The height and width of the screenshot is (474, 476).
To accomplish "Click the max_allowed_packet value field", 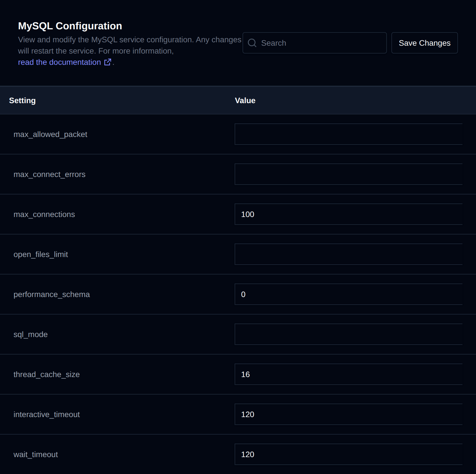I will [349, 134].
